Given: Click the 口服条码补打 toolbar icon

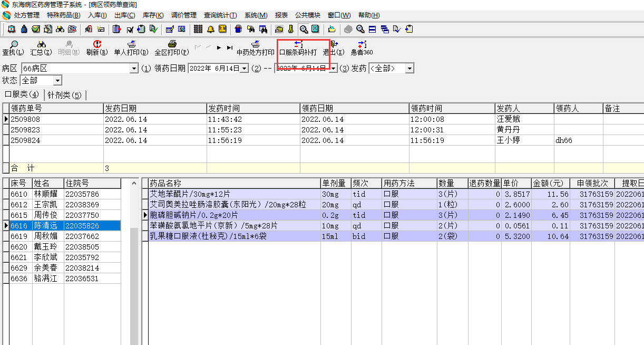Looking at the screenshot, I should pos(298,45).
